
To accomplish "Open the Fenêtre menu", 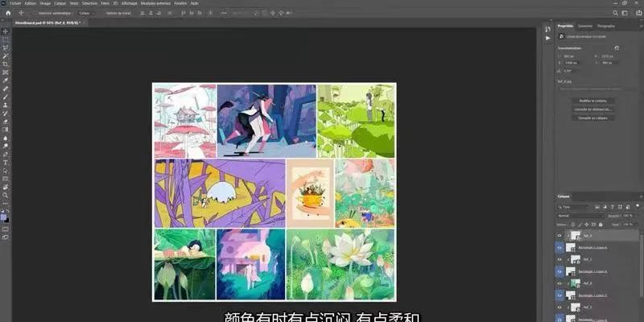I will click(x=180, y=3).
